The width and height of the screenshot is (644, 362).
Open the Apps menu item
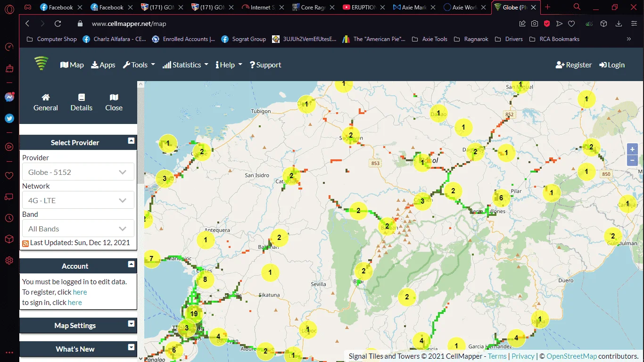point(103,65)
